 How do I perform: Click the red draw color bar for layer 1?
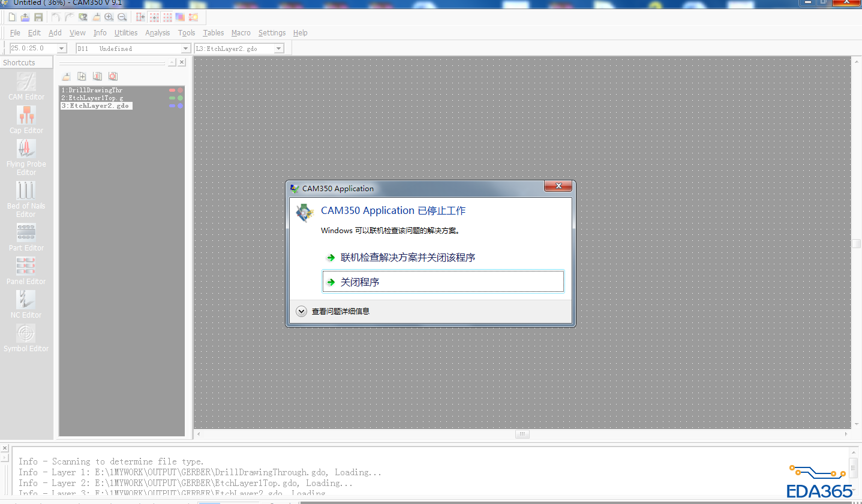(x=172, y=90)
